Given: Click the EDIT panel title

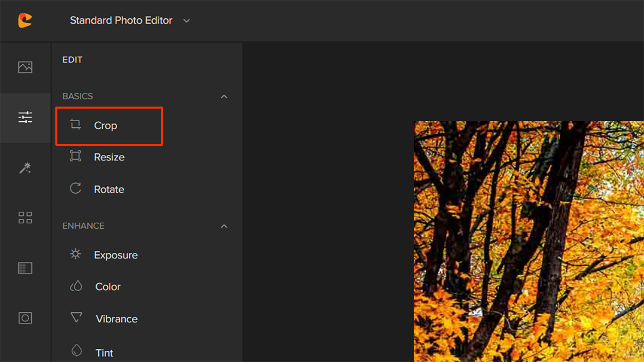Looking at the screenshot, I should click(x=72, y=60).
